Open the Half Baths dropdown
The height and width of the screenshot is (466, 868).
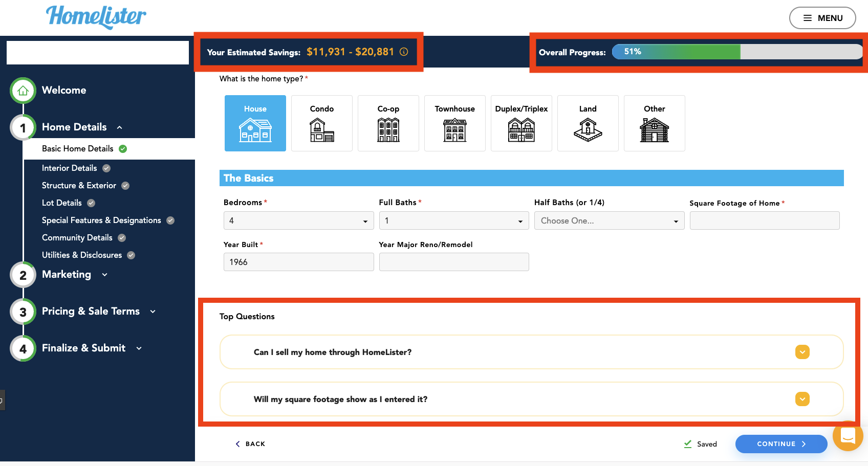tap(609, 220)
